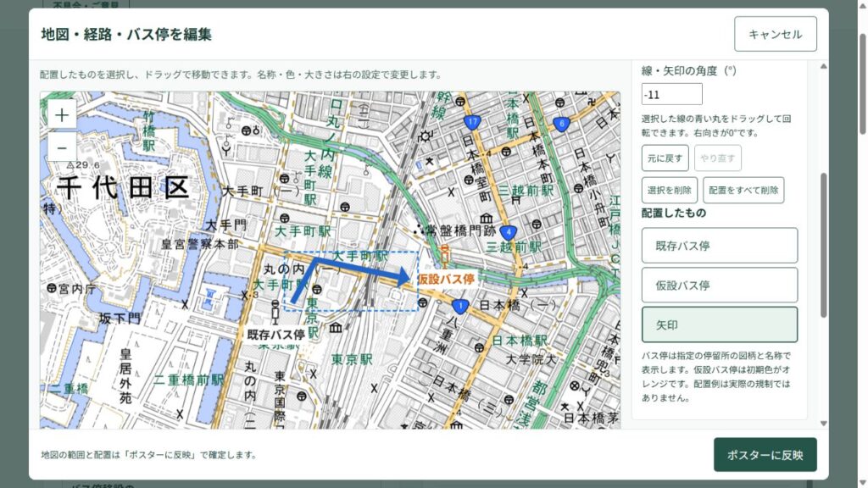This screenshot has height=488, width=868.
Task: Click the scroll down arrow of settings panel
Action: [823, 424]
